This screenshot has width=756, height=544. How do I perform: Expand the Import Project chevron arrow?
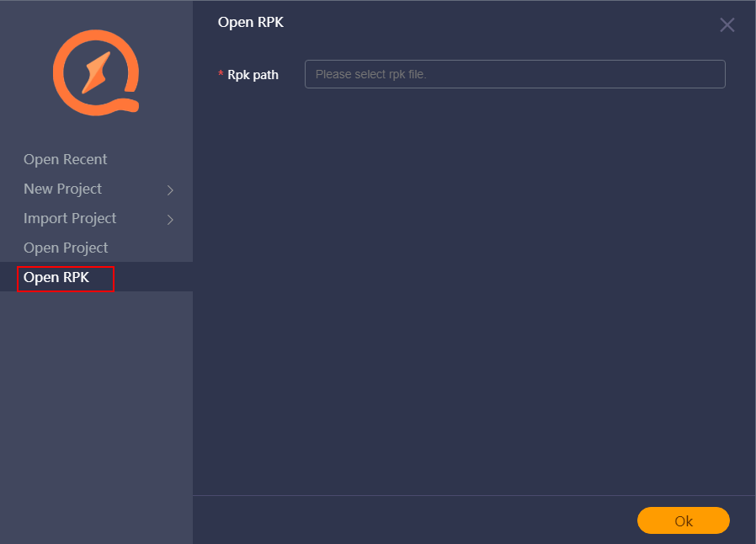[170, 220]
